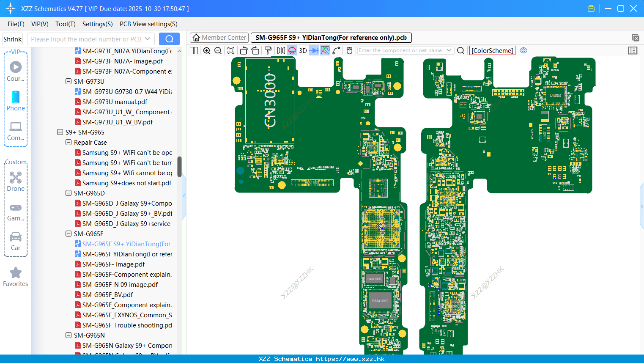Focus the model number or PCB input
The image size is (644, 363).
click(x=86, y=39)
